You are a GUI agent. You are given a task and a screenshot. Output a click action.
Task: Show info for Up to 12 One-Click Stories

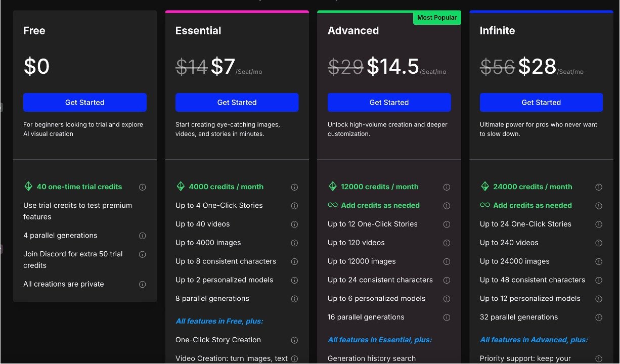click(447, 224)
